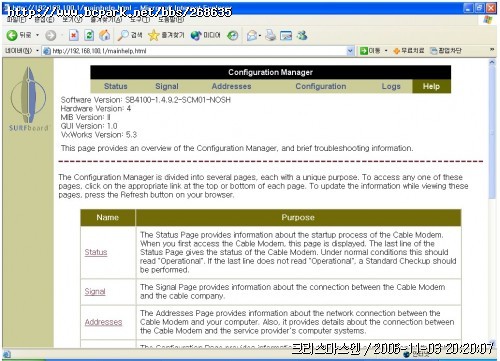Open the 도움말(H) Help menu
The height and width of the screenshot is (361, 500).
coord(171,20)
